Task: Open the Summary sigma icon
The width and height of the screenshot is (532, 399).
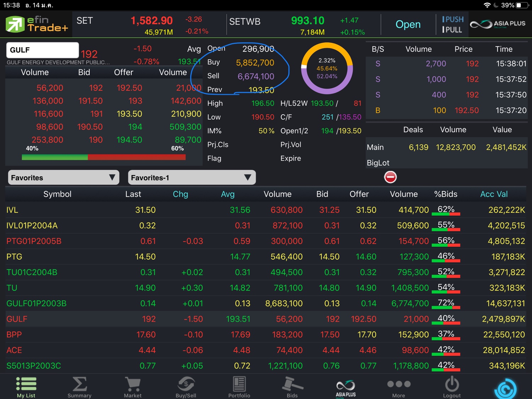Action: click(79, 387)
